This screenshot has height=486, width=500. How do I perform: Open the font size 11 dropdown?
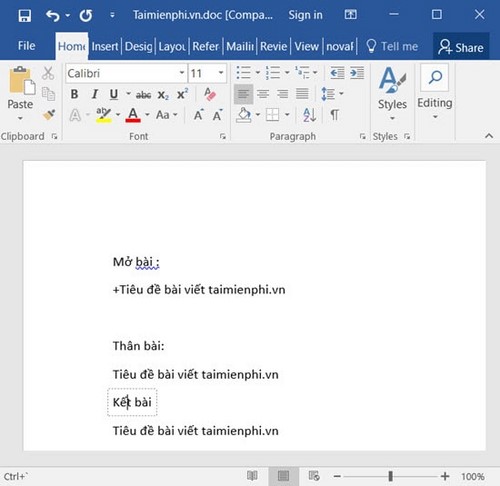(221, 73)
